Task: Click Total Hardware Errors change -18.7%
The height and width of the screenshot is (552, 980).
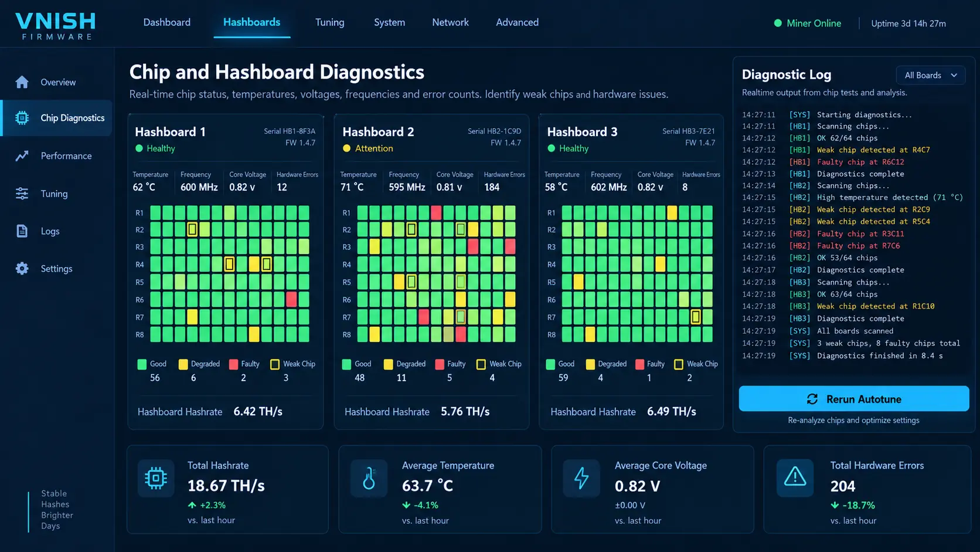Action: (x=853, y=505)
